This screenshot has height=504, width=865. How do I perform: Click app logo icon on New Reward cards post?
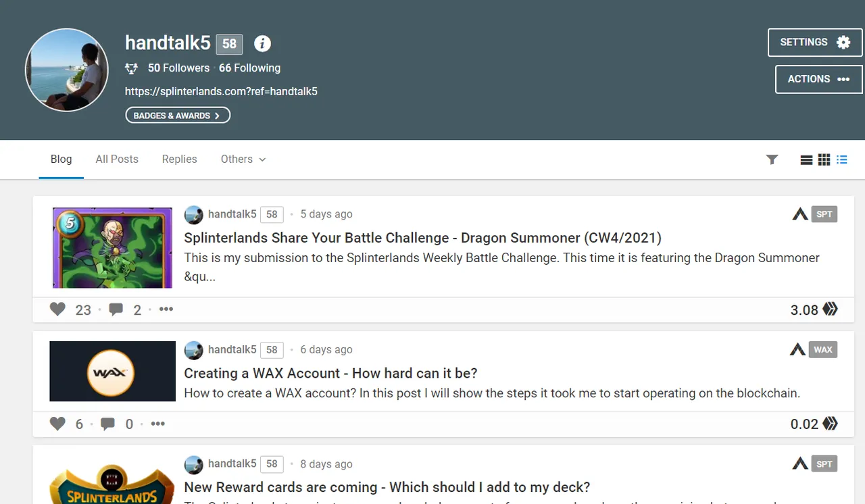coord(800,463)
